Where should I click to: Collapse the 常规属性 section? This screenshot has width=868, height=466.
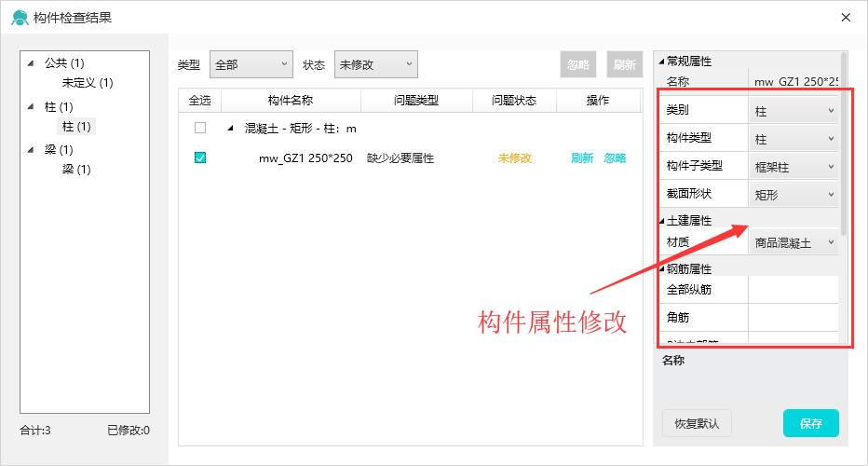point(661,62)
